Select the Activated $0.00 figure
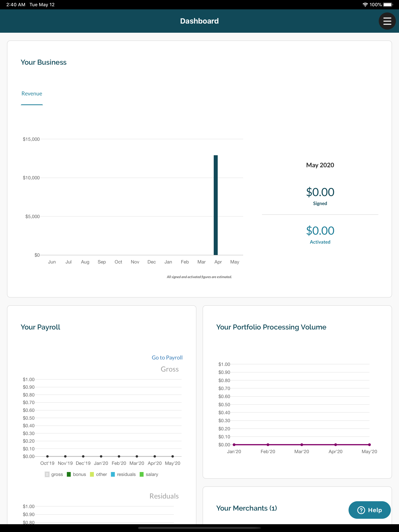Screen dimensions: 399x532 320,231
